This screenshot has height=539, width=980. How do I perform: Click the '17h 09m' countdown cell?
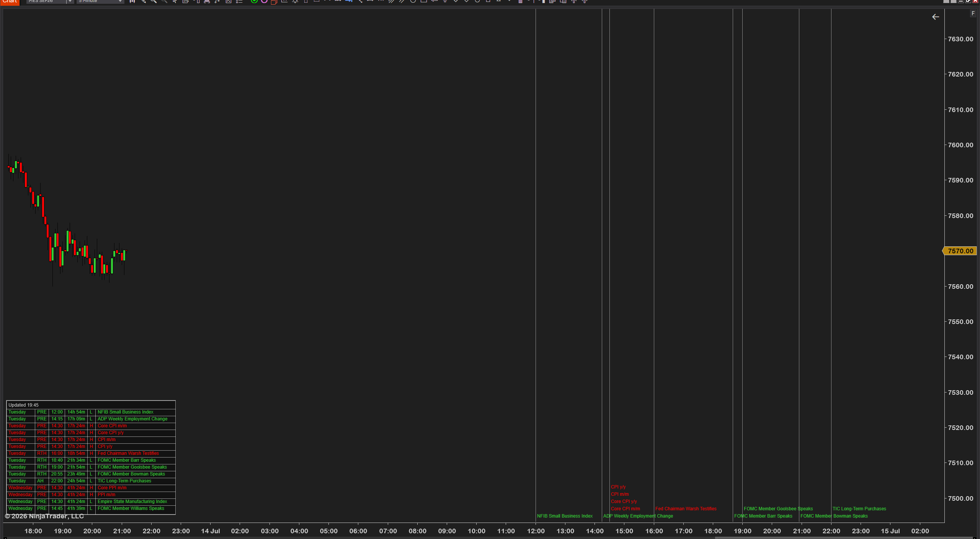pos(76,419)
